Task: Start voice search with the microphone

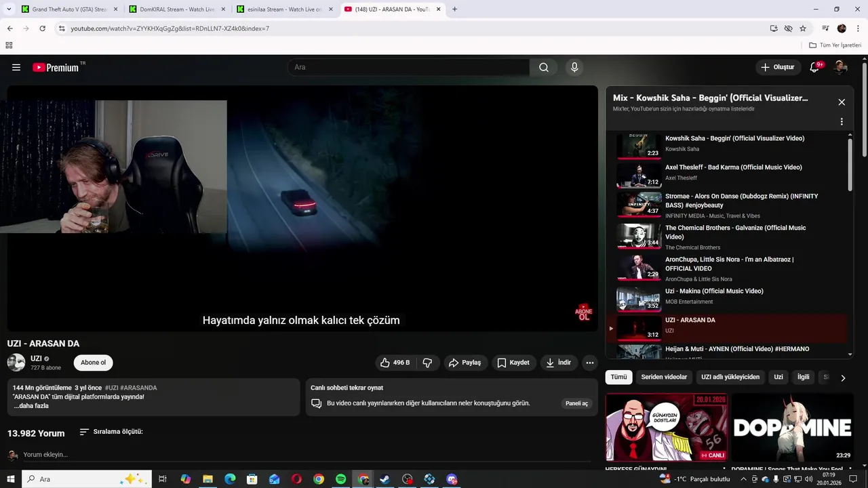Action: pos(574,67)
